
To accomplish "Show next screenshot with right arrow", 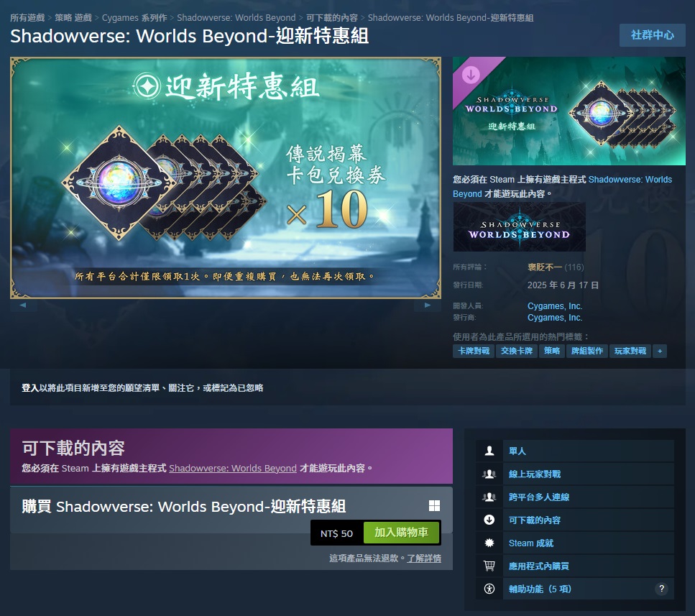I will [x=428, y=305].
